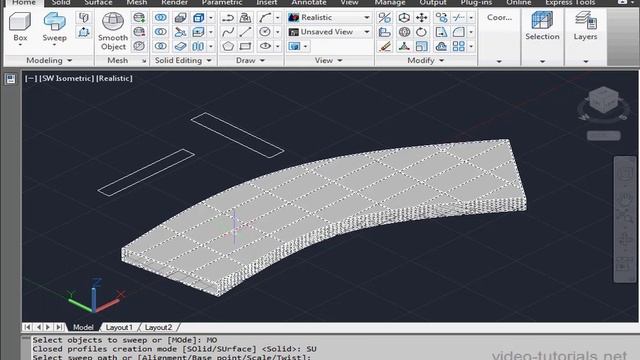Click the flat blue slab icon in Solid Editing

point(180,46)
